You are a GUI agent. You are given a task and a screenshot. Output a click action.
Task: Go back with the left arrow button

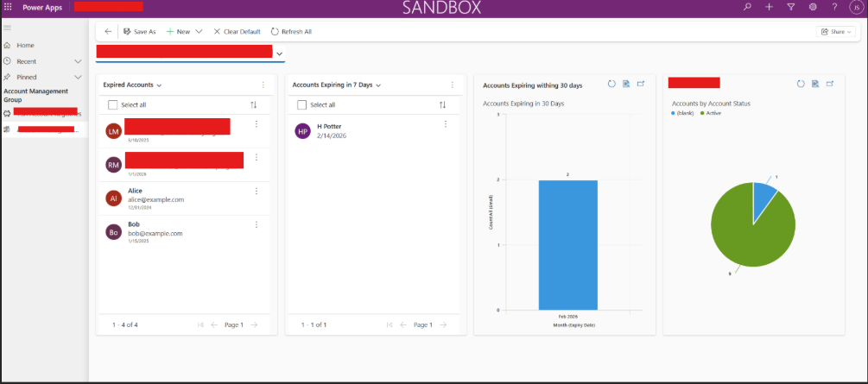click(108, 32)
